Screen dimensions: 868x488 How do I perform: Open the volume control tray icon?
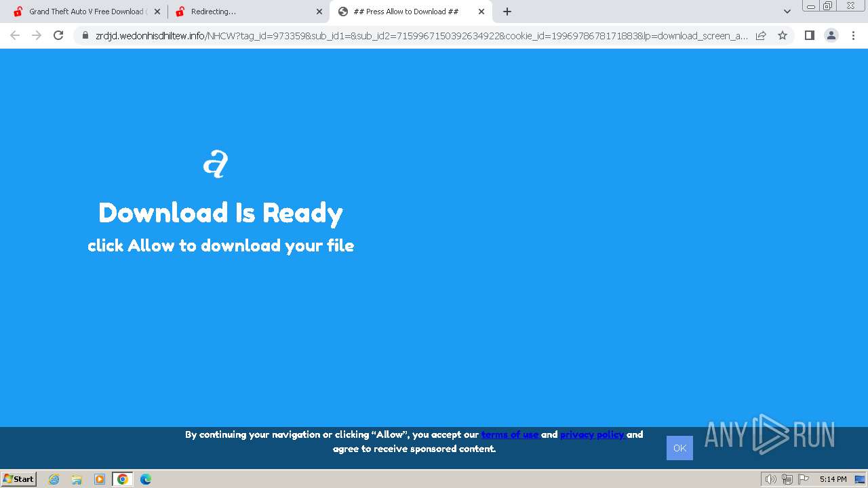tap(771, 479)
